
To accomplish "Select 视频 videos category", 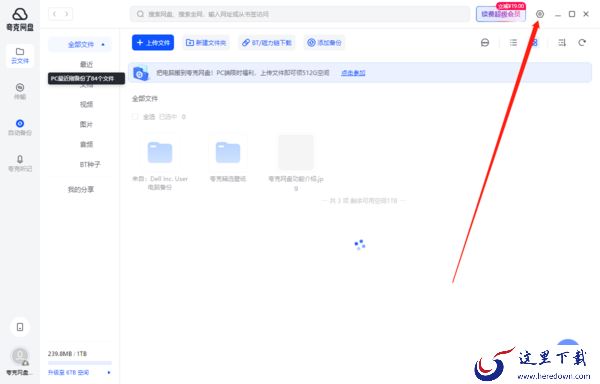I will [x=86, y=104].
